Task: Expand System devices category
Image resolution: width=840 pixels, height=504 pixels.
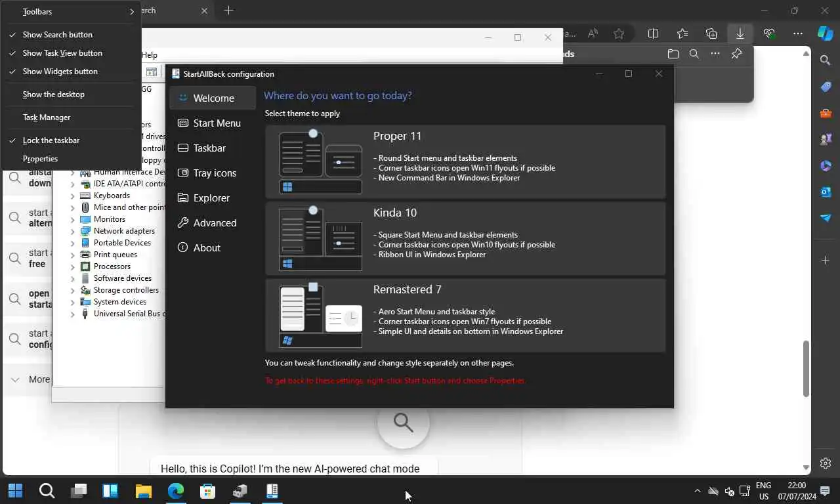Action: 73,302
